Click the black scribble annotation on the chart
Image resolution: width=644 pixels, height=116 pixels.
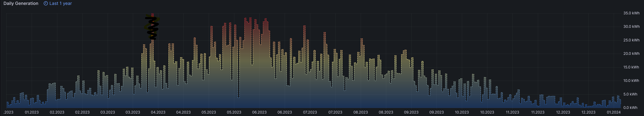coord(152,28)
